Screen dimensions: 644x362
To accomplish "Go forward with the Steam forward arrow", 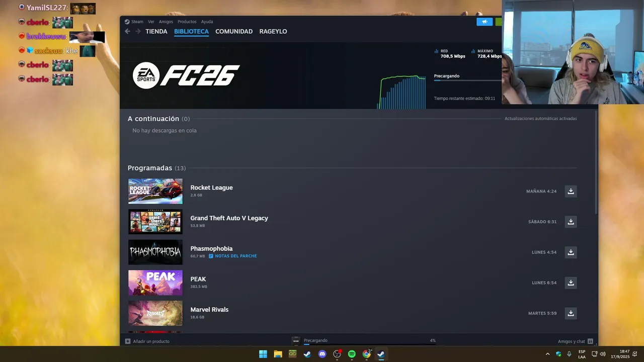I will click(x=138, y=31).
